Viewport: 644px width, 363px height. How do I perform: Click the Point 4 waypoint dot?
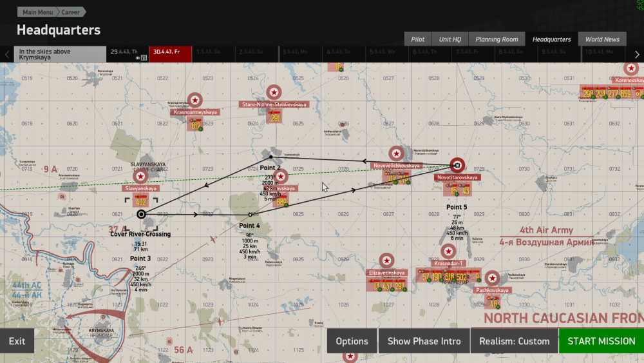coord(250,215)
